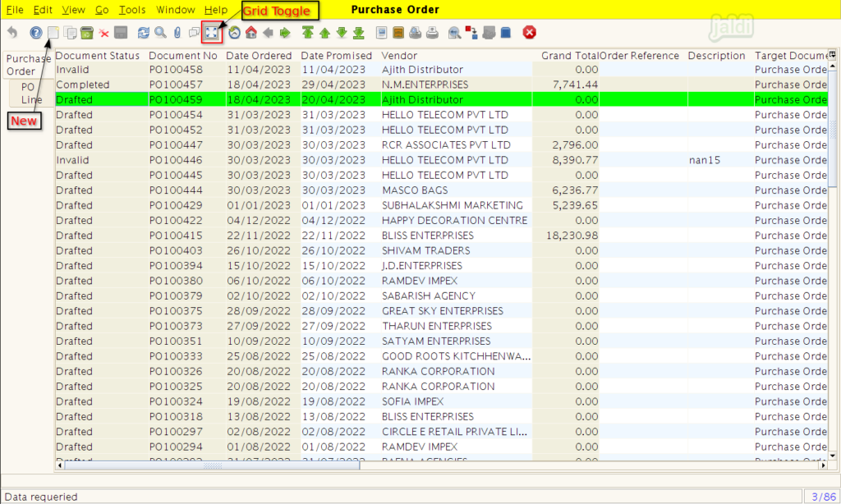Go to the Home menu house icon
Screen dimensions: 841x504
[x=251, y=33]
